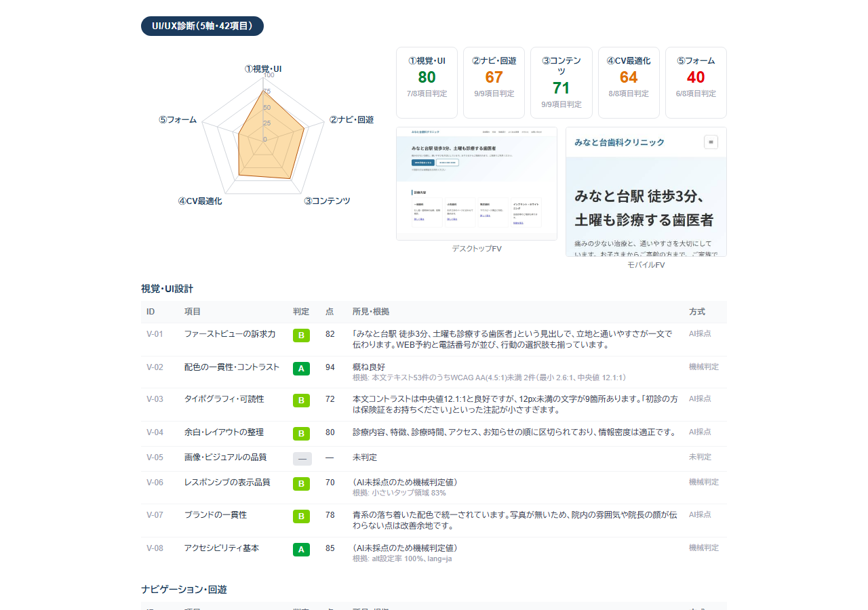Click the gray dash badge for V-05
Image resolution: width=868 pixels, height=610 pixels.
pos(302,459)
